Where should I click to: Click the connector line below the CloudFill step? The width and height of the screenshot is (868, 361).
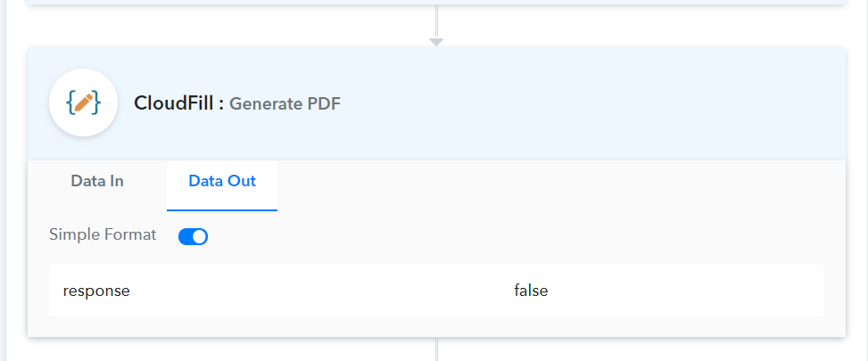pyautogui.click(x=436, y=349)
